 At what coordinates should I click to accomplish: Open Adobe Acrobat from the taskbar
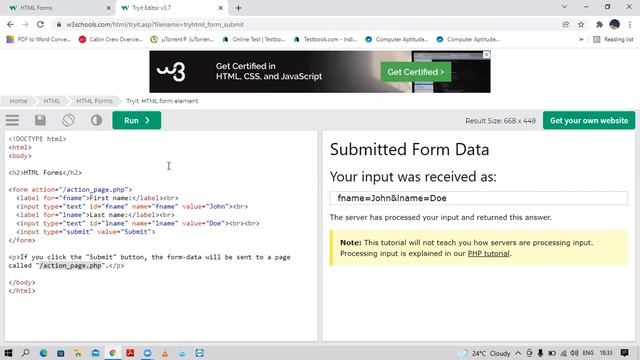130,353
